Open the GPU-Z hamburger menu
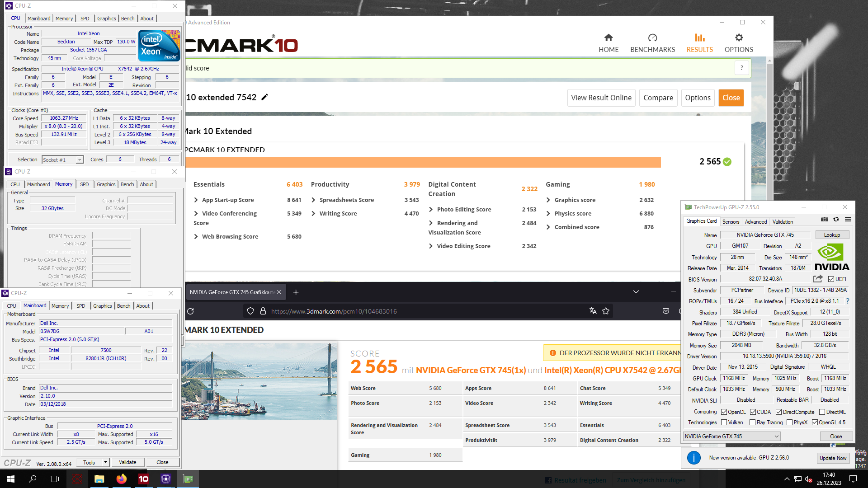 (848, 219)
